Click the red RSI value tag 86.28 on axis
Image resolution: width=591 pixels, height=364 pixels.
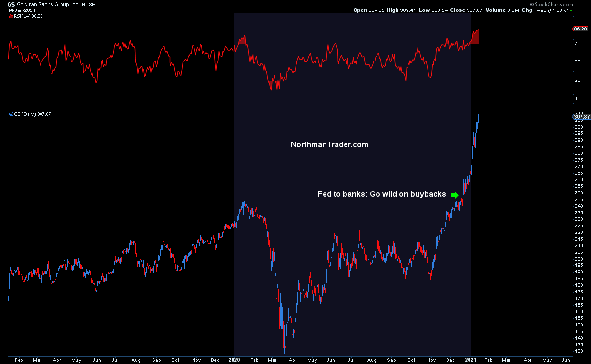coord(581,29)
